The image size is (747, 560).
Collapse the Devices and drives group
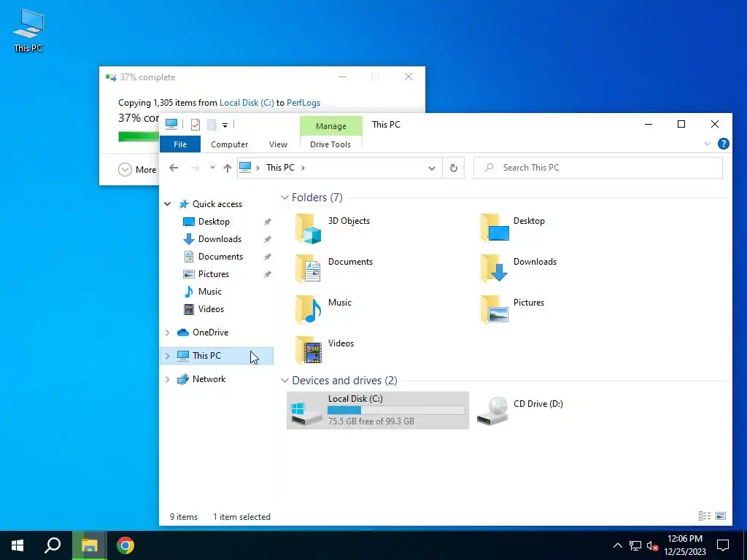click(x=285, y=381)
